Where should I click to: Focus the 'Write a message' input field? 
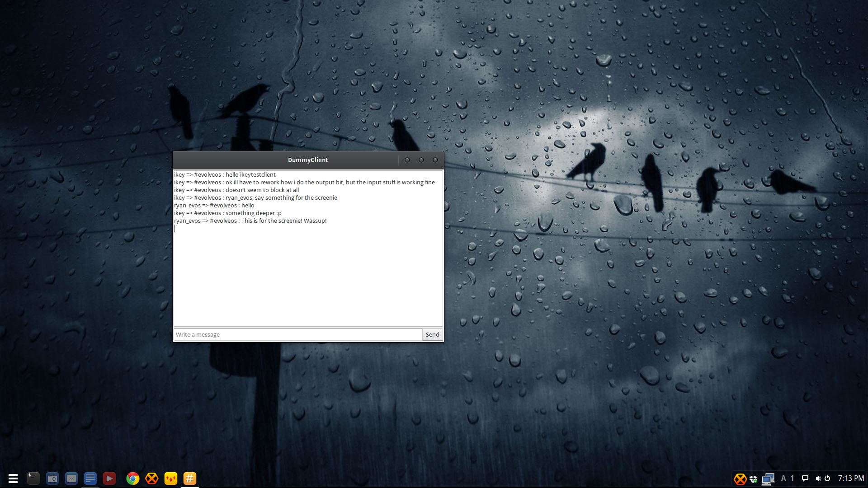point(298,334)
